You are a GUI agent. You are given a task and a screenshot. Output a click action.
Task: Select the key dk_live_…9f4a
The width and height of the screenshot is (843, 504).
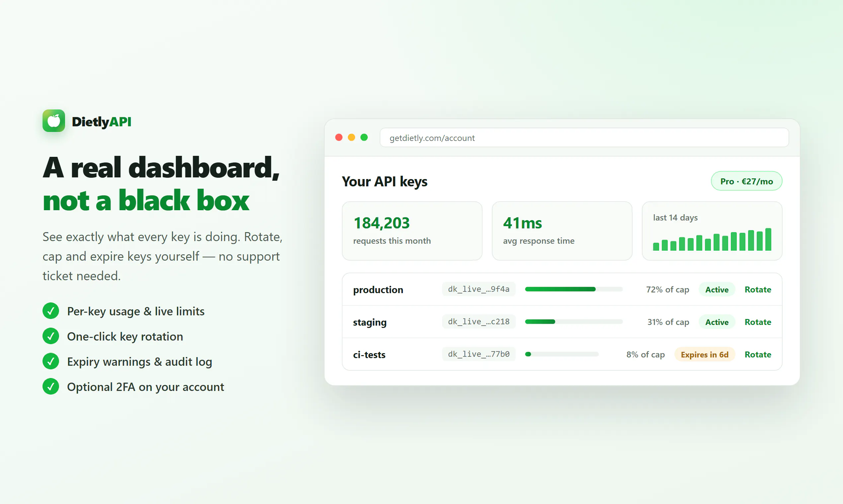point(479,289)
